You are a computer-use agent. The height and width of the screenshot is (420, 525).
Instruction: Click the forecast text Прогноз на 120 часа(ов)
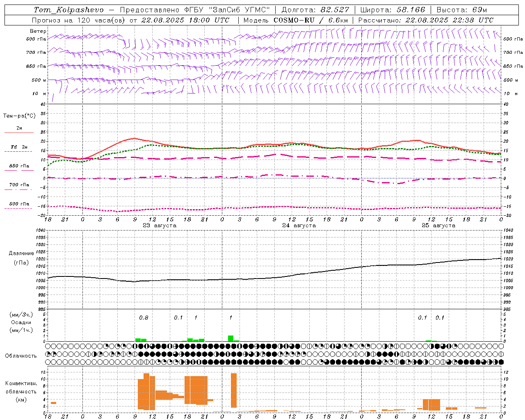(79, 20)
